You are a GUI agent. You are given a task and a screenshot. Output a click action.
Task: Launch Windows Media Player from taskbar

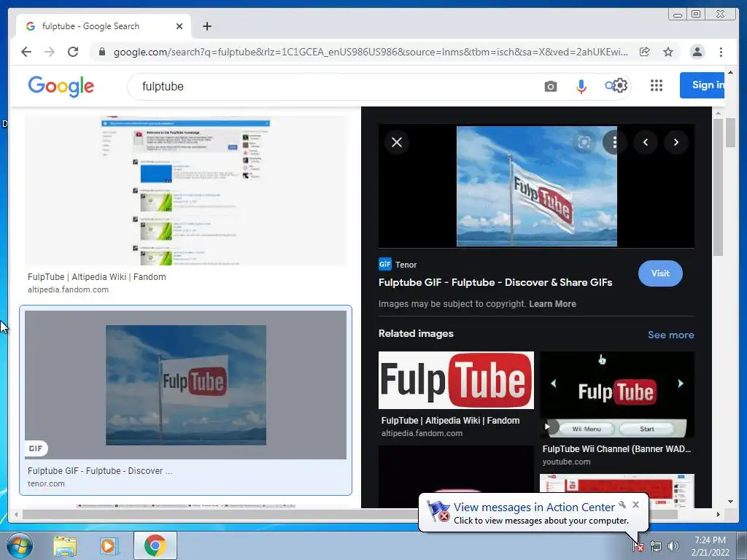pyautogui.click(x=109, y=545)
